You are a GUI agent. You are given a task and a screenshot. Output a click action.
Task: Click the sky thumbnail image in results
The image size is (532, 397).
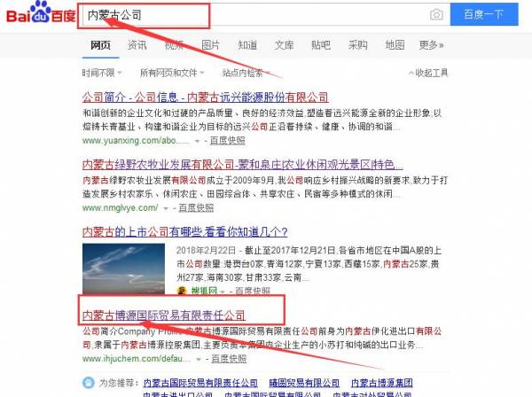123,269
